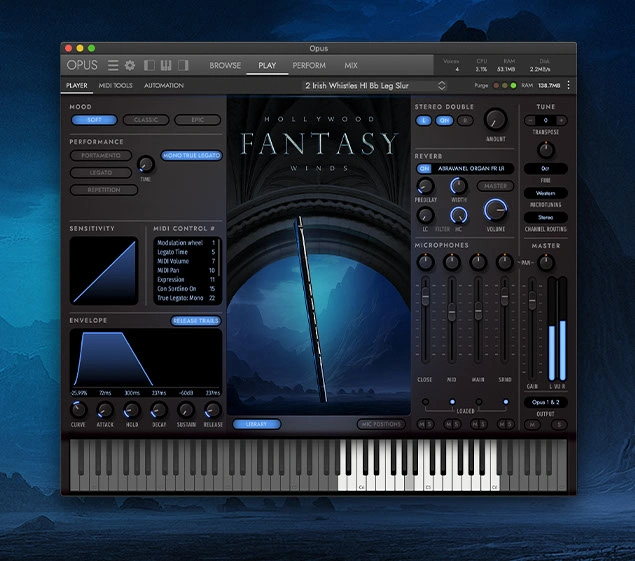
Task: Enable Repetition performance mode
Action: [104, 190]
